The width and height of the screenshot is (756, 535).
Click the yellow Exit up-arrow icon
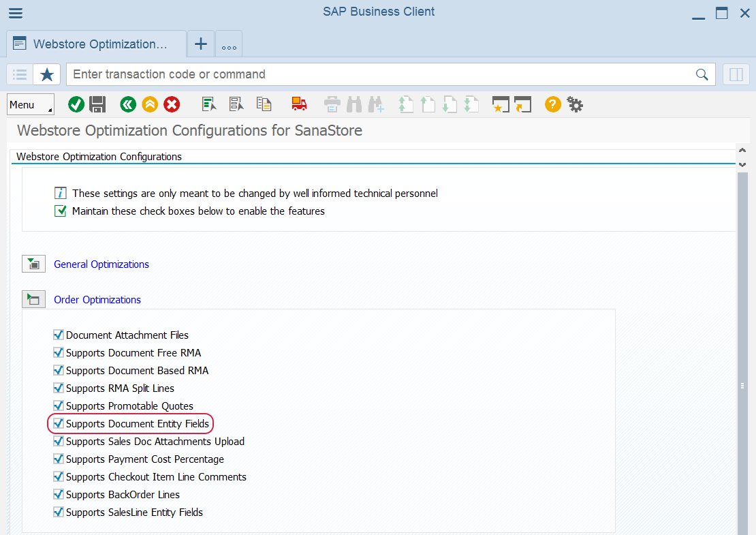(x=150, y=104)
